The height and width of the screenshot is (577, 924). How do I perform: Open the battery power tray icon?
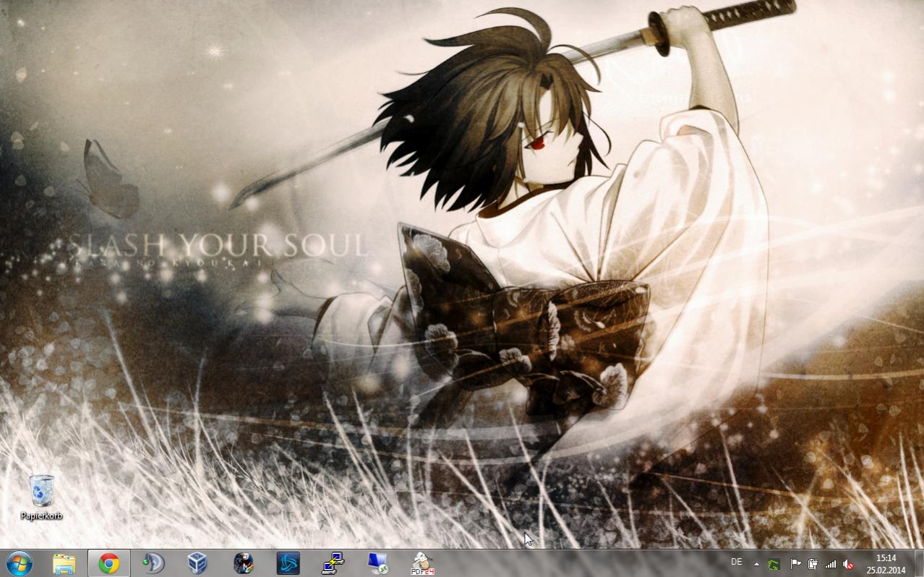(x=813, y=564)
